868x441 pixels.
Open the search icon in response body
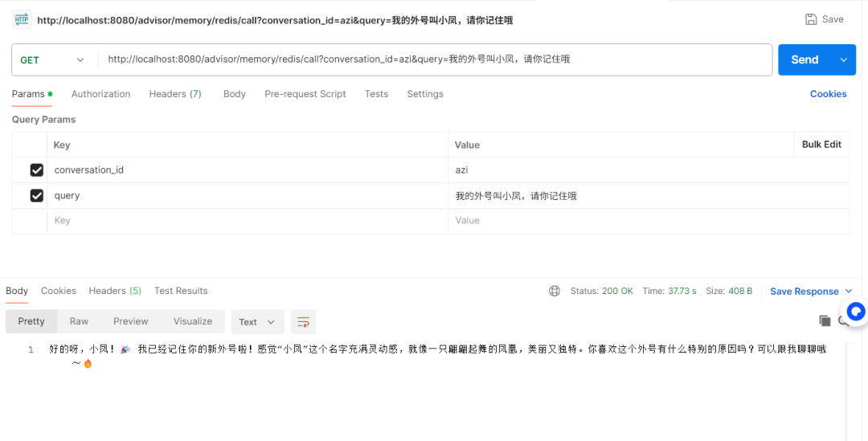[844, 321]
